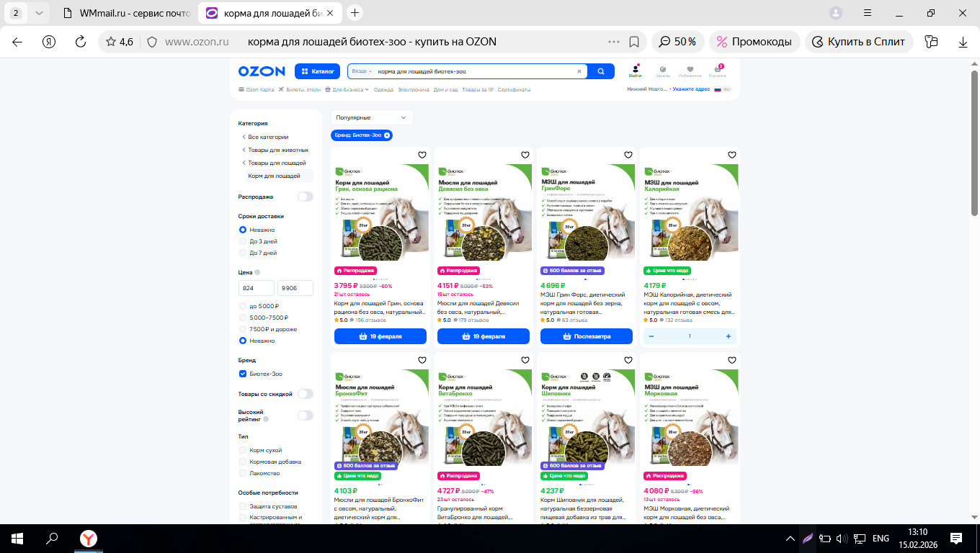Screen dimensions: 980x553
Task: Reload the current page
Action: (x=81, y=42)
